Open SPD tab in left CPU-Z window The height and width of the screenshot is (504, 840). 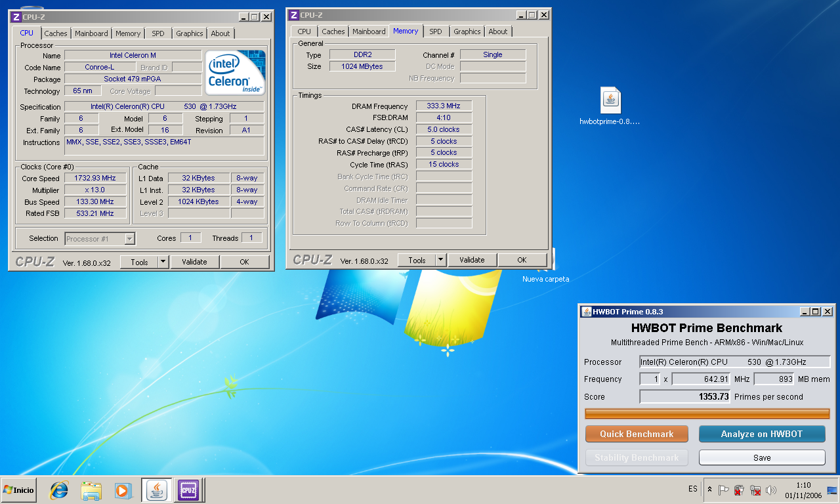pyautogui.click(x=158, y=33)
